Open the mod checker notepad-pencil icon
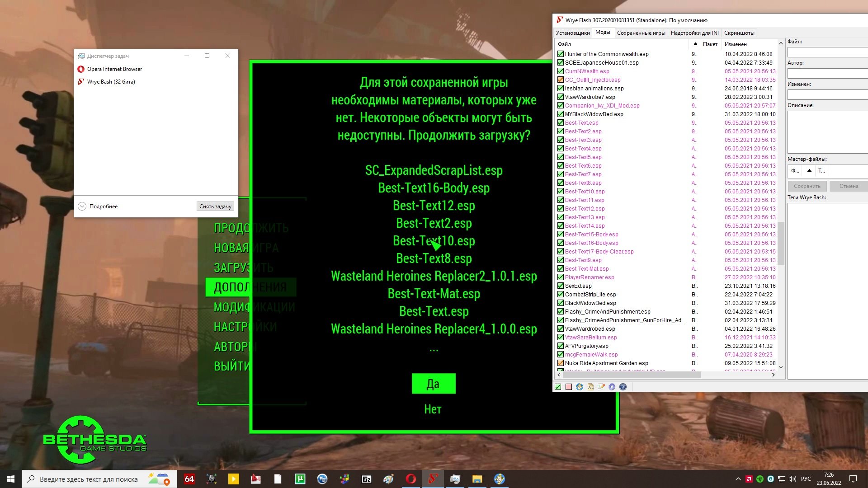868x488 pixels. click(x=601, y=387)
